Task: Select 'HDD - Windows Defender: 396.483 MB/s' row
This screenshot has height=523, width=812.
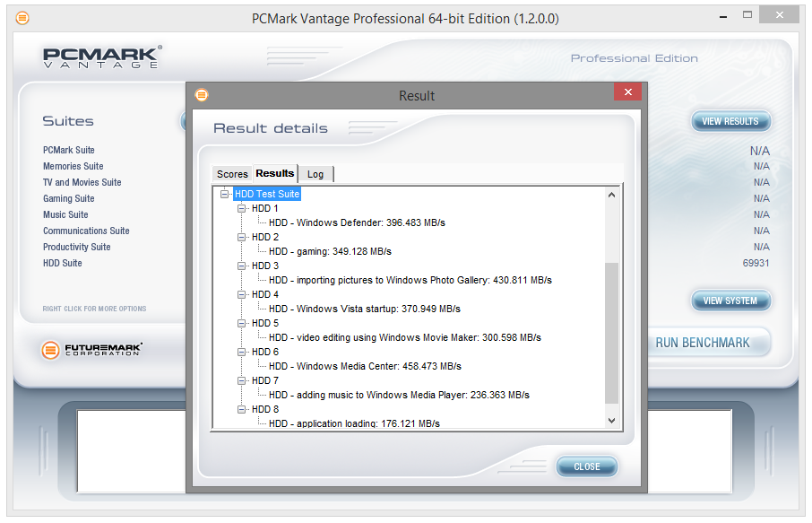Action: coord(357,222)
